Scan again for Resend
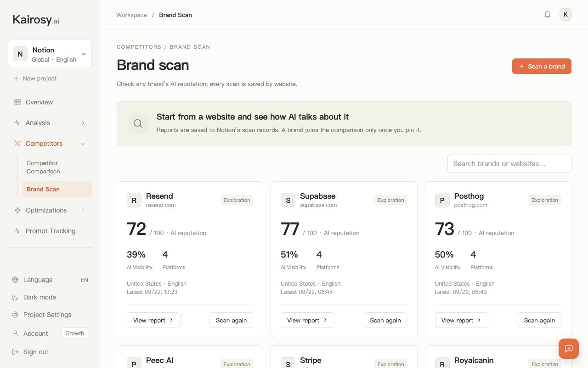The image size is (588, 368). [x=231, y=320]
